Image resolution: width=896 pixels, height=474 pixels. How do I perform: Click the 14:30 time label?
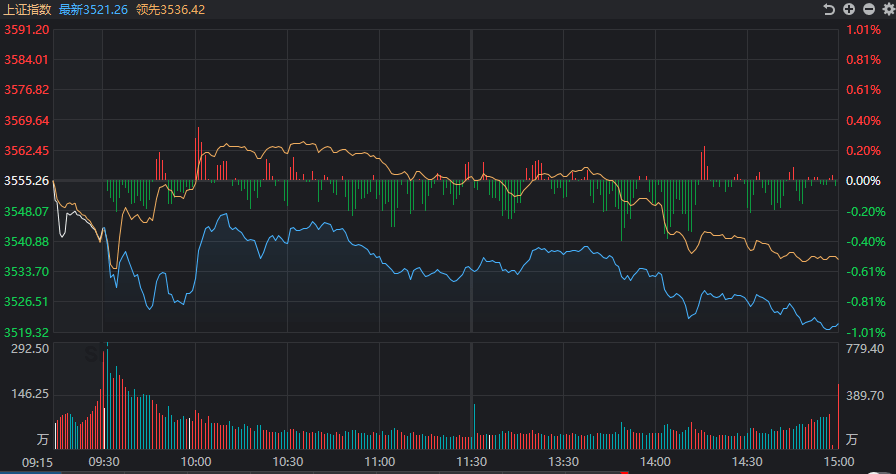point(747,461)
